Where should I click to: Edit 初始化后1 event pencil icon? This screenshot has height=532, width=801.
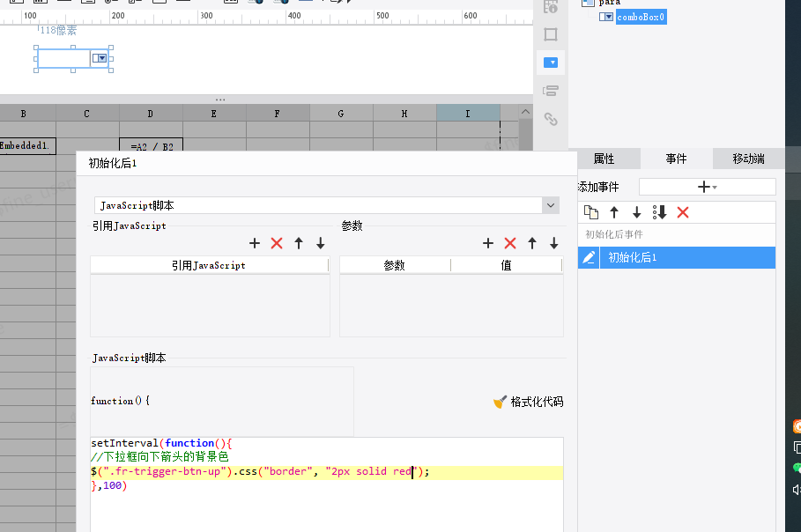(x=589, y=257)
